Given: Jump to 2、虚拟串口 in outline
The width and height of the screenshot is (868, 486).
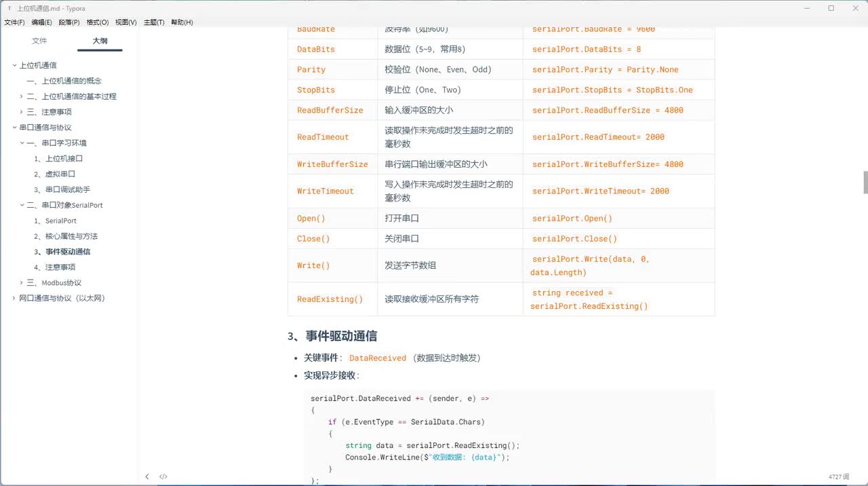Looking at the screenshot, I should (54, 174).
